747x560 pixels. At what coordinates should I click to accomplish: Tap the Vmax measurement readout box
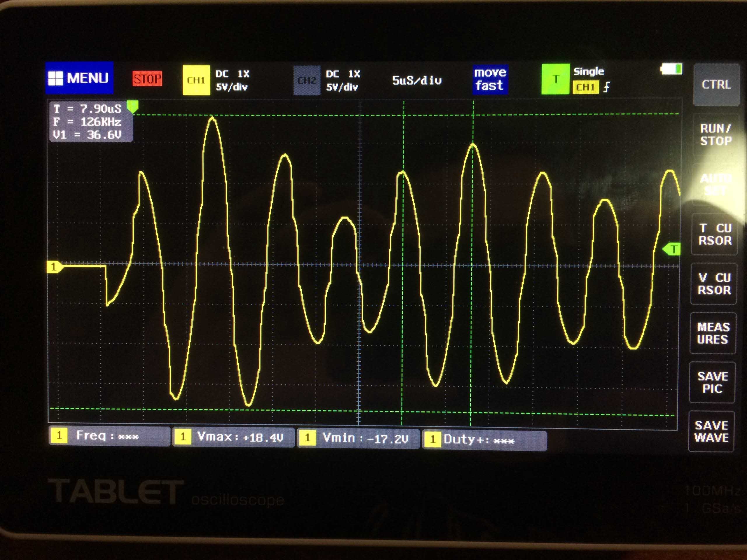(x=233, y=437)
